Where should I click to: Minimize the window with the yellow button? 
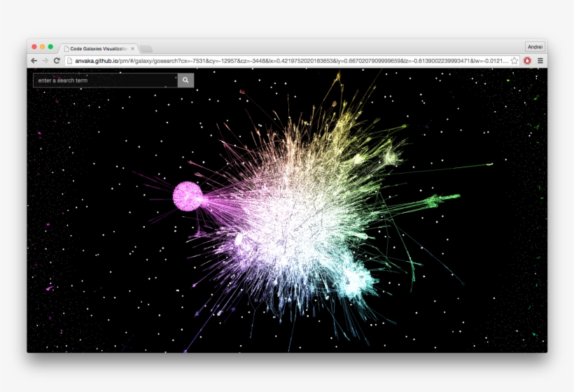pyautogui.click(x=43, y=46)
